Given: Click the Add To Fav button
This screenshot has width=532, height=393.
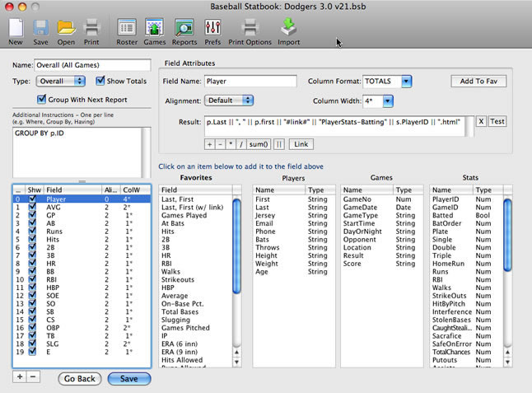Looking at the screenshot, I should (x=478, y=81).
